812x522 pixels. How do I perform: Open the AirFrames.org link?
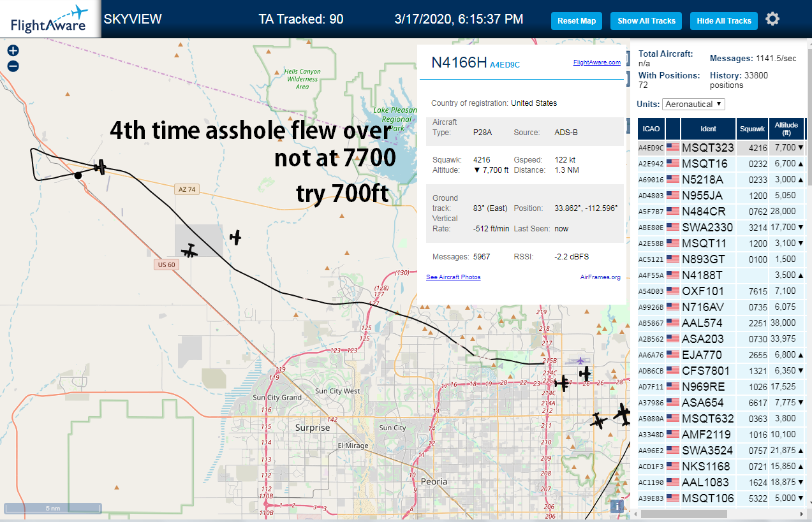click(x=600, y=277)
